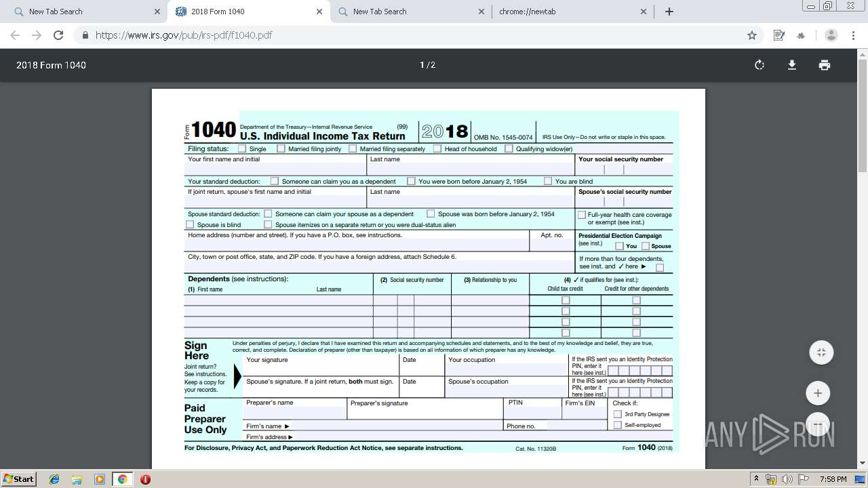Image resolution: width=868 pixels, height=488 pixels.
Task: Click the Apt. no. field
Action: pos(552,245)
